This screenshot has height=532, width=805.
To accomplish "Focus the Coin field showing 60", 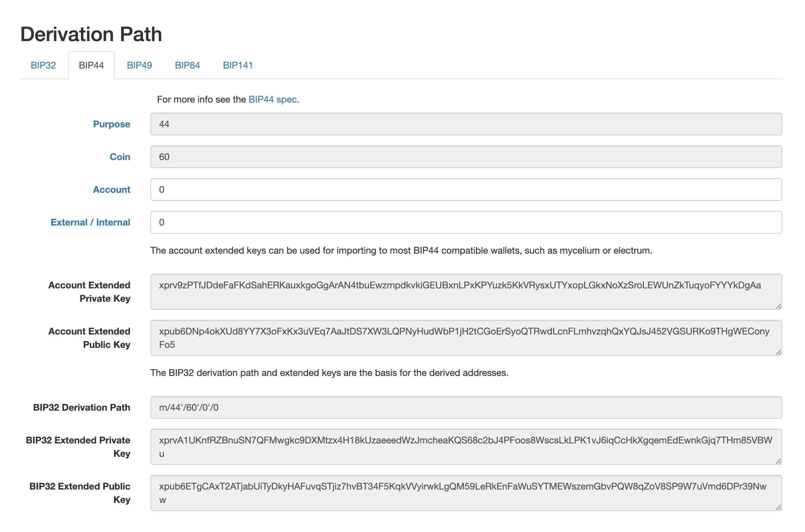I will 466,157.
